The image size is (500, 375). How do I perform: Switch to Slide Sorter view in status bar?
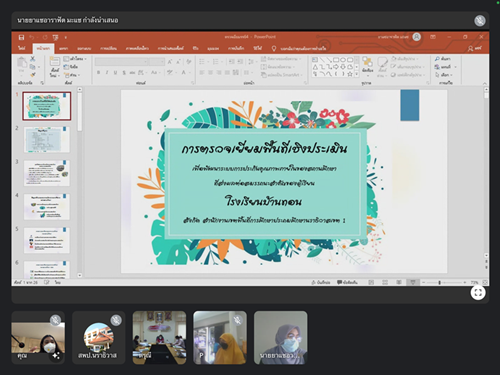tap(385, 282)
